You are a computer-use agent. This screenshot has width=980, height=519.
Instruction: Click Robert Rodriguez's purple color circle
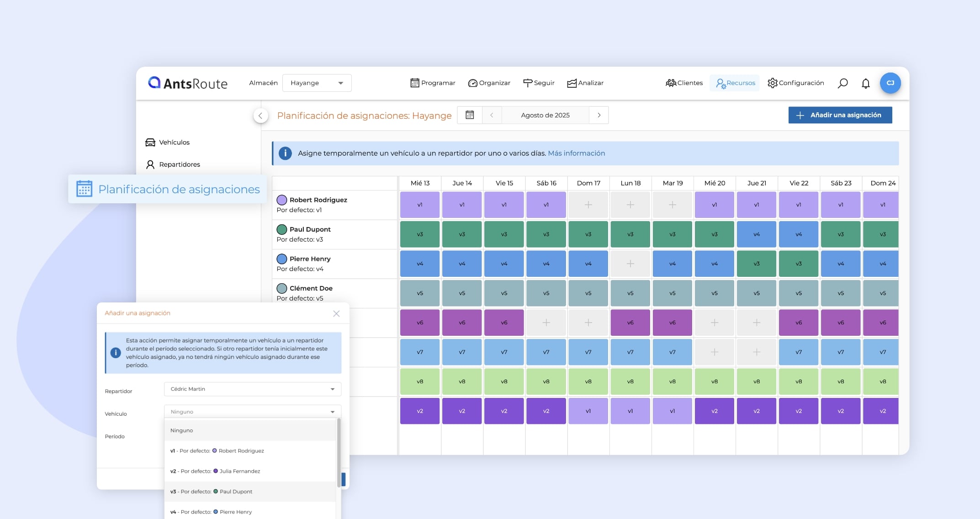(282, 200)
